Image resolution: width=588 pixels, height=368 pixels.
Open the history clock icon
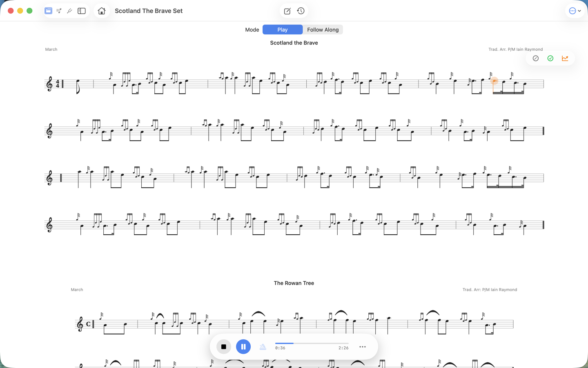coord(301,11)
